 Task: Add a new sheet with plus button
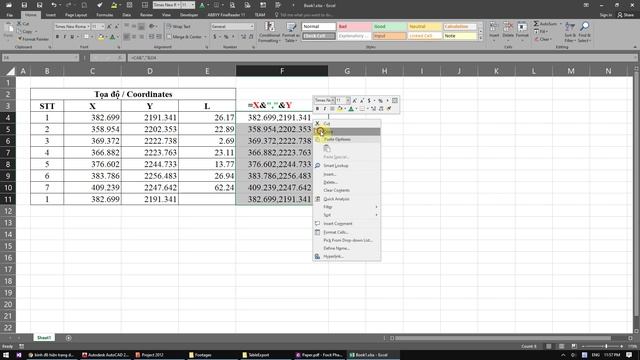pos(69,338)
